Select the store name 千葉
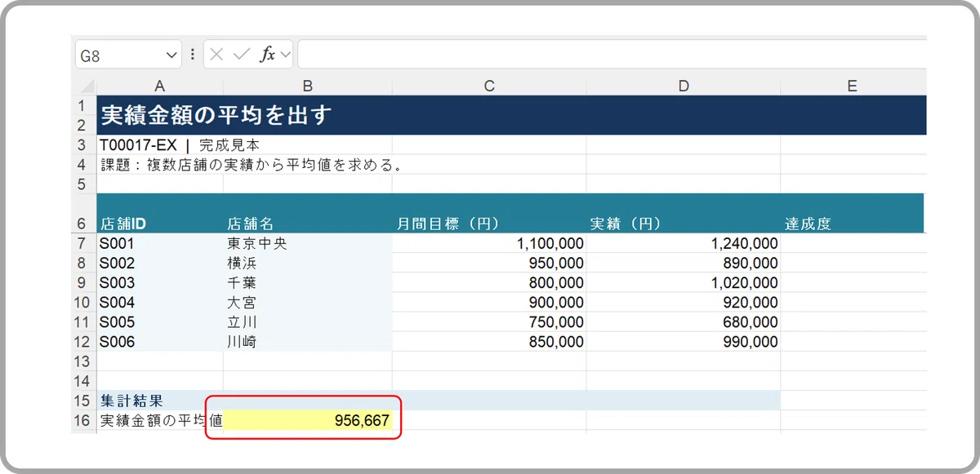Image resolution: width=980 pixels, height=474 pixels. click(x=307, y=282)
